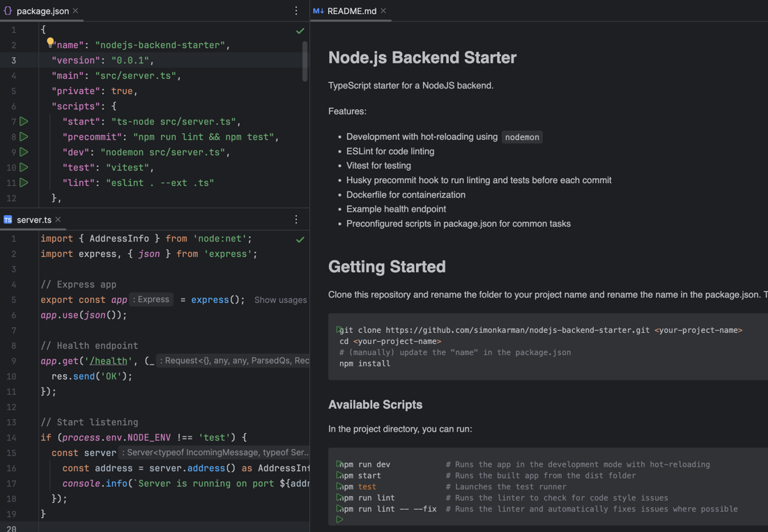The width and height of the screenshot is (768, 532).
Task: Click "Show usages" hint for app
Action: [x=280, y=300]
